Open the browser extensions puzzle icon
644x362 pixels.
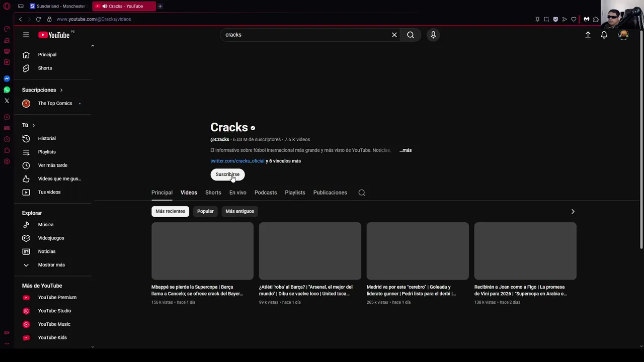[x=596, y=19]
